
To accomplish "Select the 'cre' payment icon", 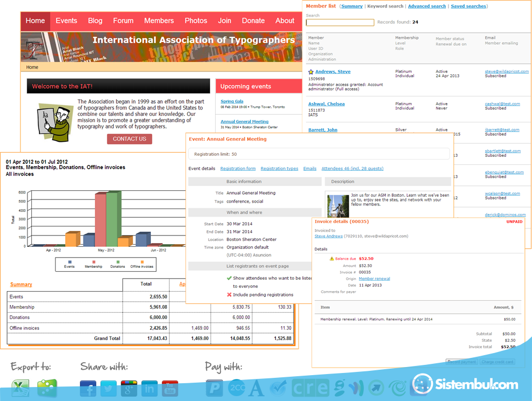I will tap(310, 389).
